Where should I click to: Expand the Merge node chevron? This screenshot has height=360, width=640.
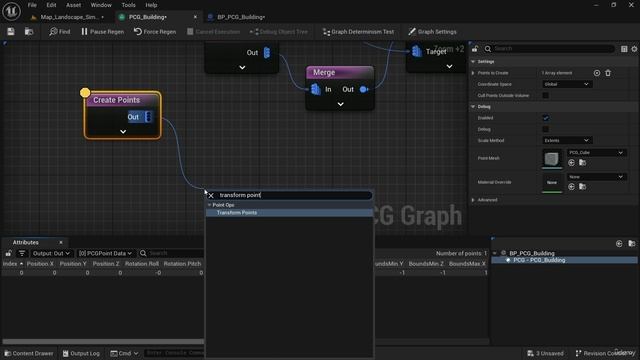(x=340, y=104)
